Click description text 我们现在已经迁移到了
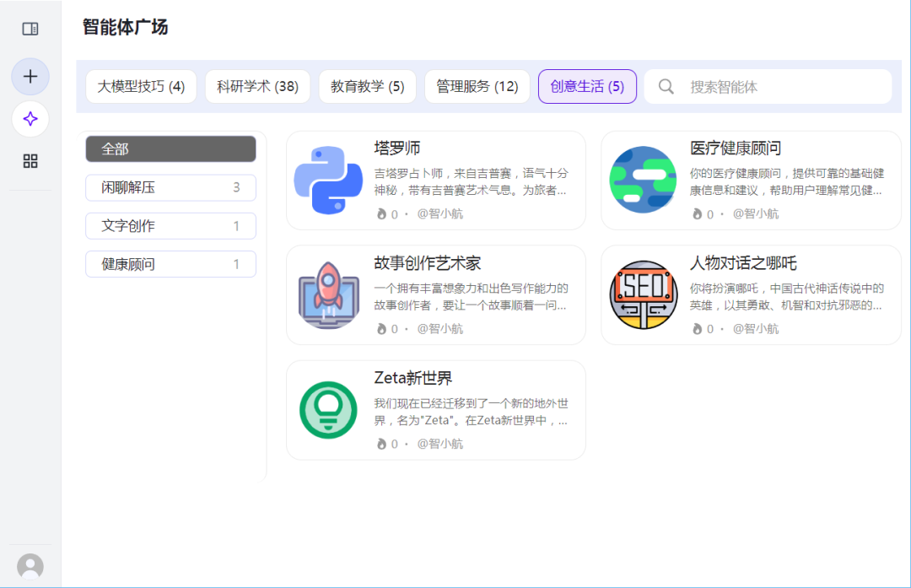Viewport: 911px width, 588px height. tap(472, 412)
